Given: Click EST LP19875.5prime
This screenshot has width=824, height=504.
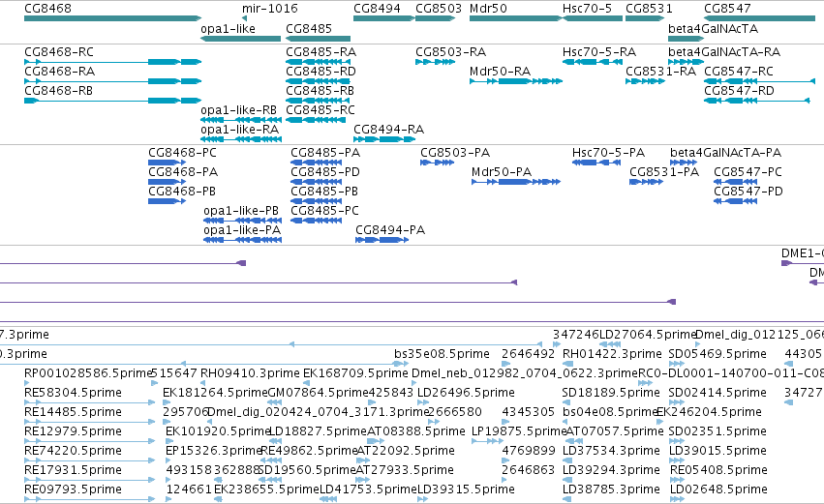Looking at the screenshot, I should (x=488, y=441).
